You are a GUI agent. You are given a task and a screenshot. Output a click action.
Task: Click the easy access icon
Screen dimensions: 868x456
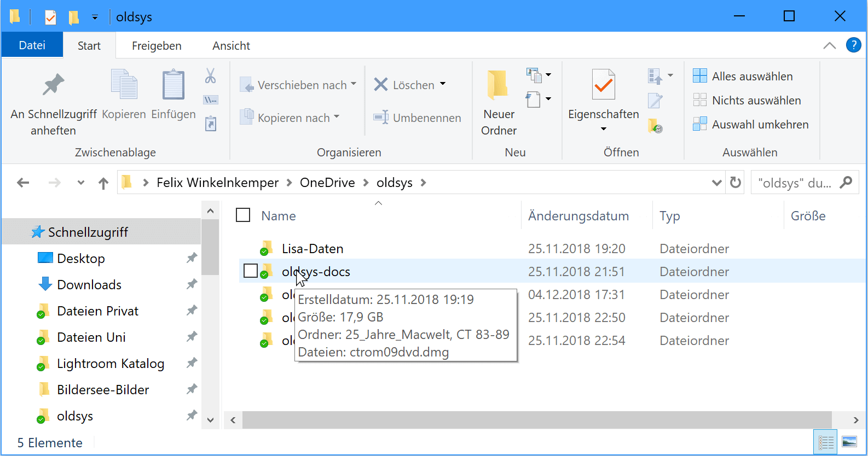coord(534,100)
